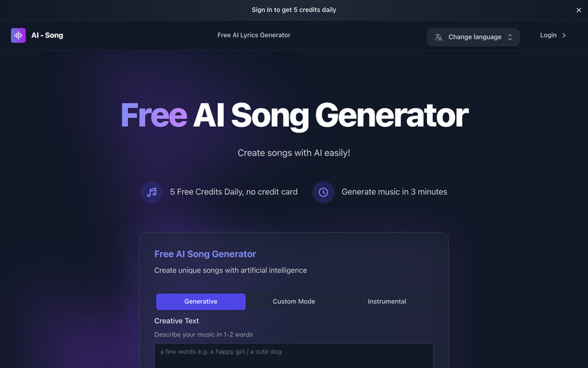This screenshot has width=588, height=368.
Task: Click the translate icon in language selector
Action: tap(438, 37)
